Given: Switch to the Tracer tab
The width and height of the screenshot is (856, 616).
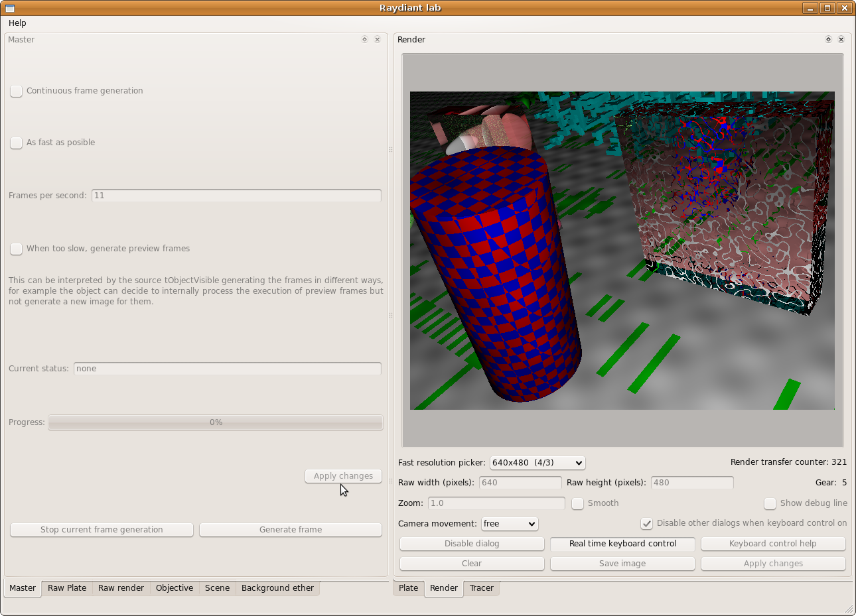Looking at the screenshot, I should (x=482, y=588).
